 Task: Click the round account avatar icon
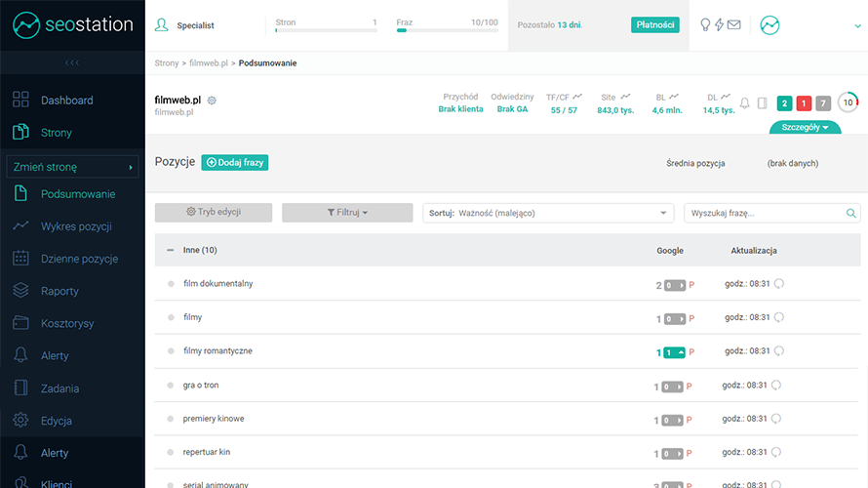(769, 25)
